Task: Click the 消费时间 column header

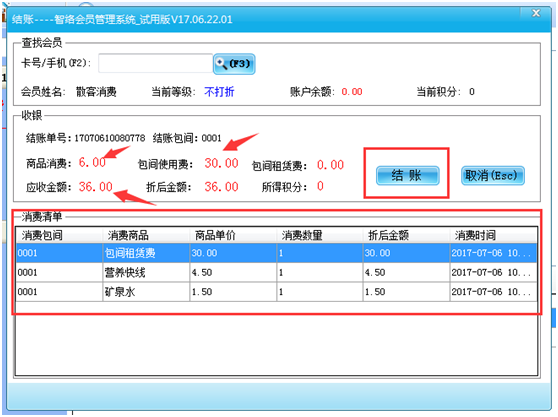Action: coord(493,235)
